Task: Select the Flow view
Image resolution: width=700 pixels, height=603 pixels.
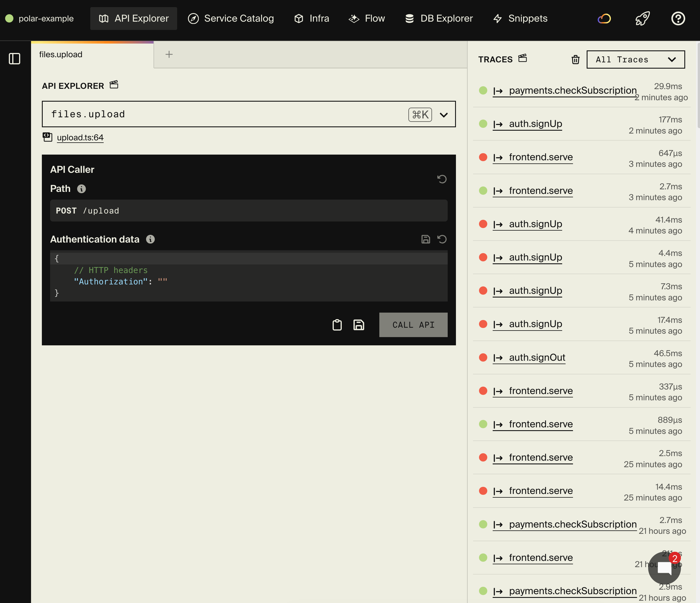Action: click(366, 18)
